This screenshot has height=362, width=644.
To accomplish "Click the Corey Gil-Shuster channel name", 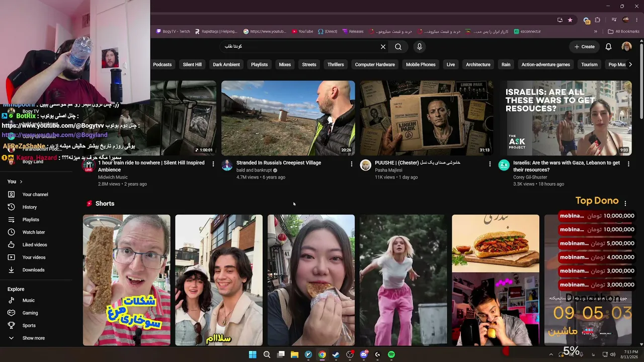I will [530, 177].
